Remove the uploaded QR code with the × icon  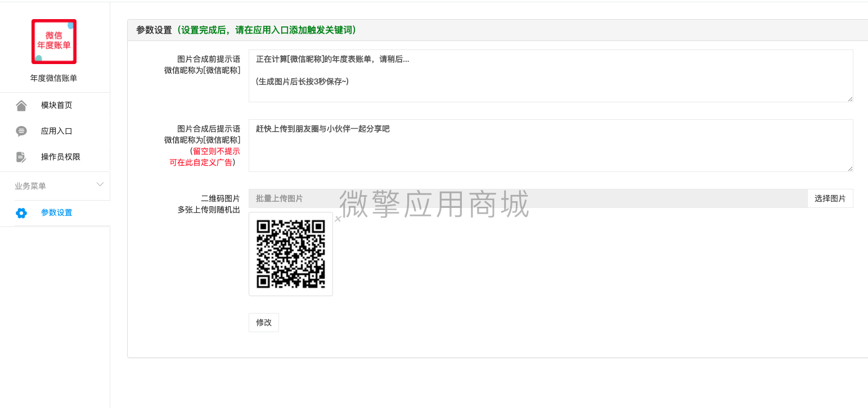tap(338, 219)
